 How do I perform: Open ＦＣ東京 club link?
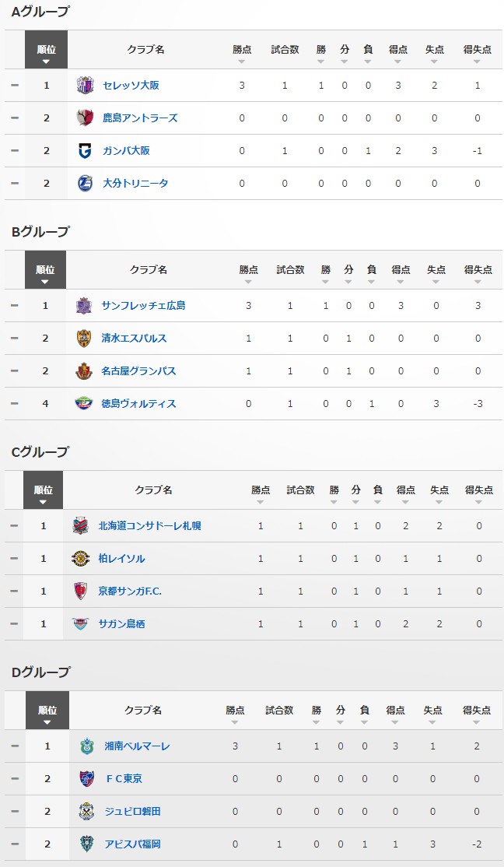click(124, 778)
